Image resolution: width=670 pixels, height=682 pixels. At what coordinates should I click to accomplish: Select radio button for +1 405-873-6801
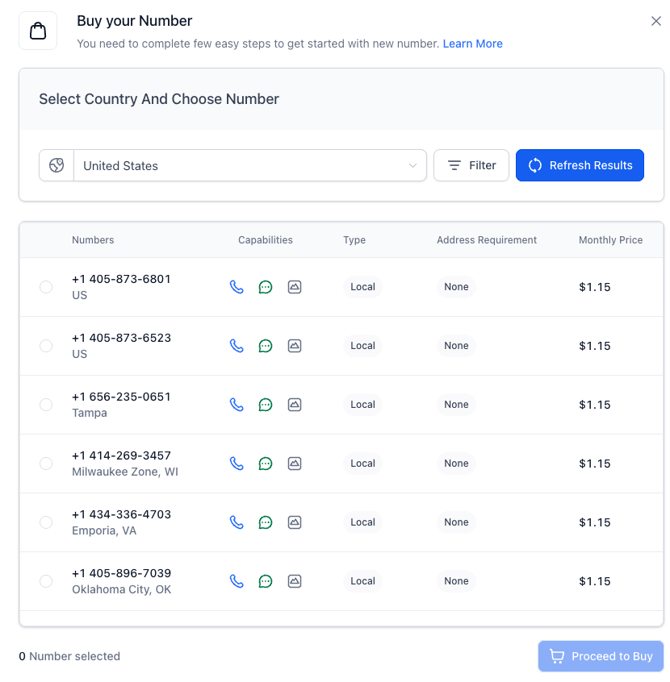46,287
